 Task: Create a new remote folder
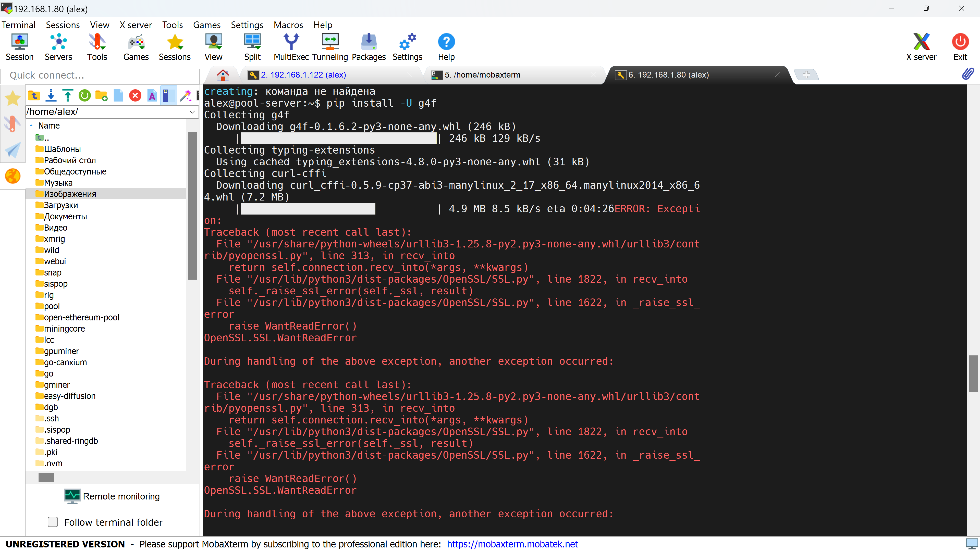(x=101, y=95)
